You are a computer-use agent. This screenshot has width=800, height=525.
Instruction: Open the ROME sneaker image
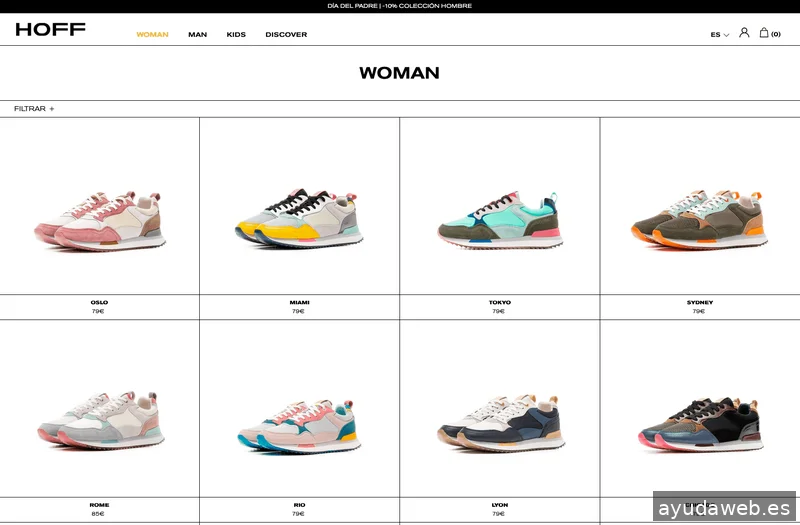(99, 418)
